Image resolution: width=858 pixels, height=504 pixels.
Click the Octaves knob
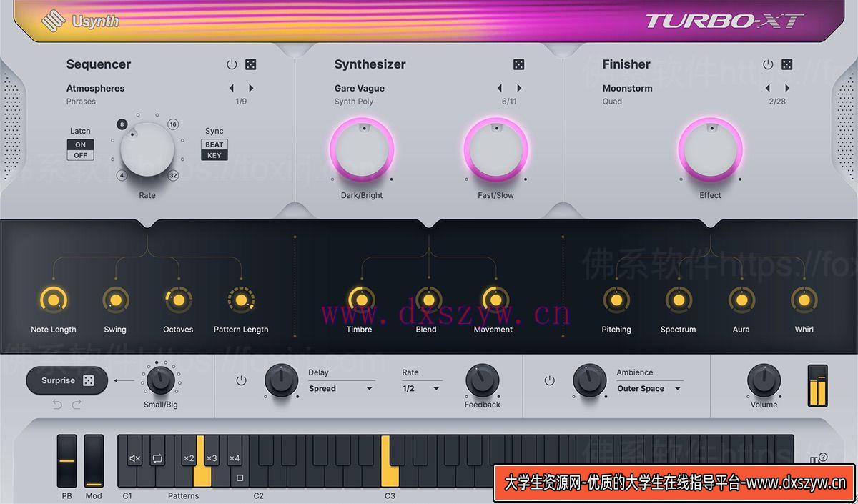pos(178,300)
